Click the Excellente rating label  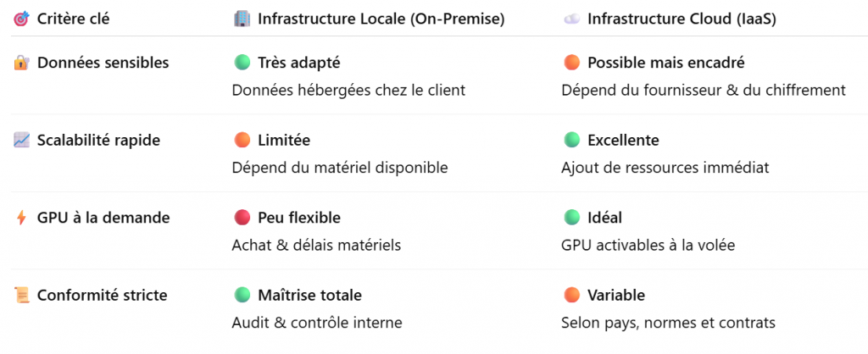pyautogui.click(x=623, y=141)
